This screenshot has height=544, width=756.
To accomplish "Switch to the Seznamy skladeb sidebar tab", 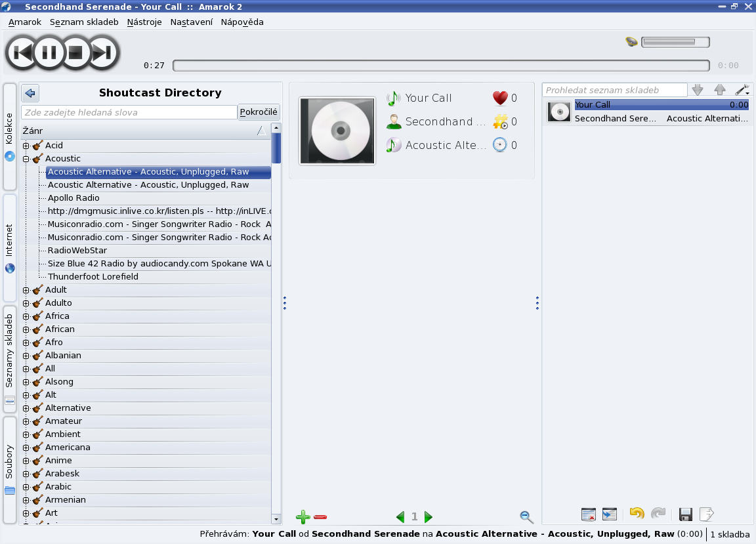I will click(10, 360).
